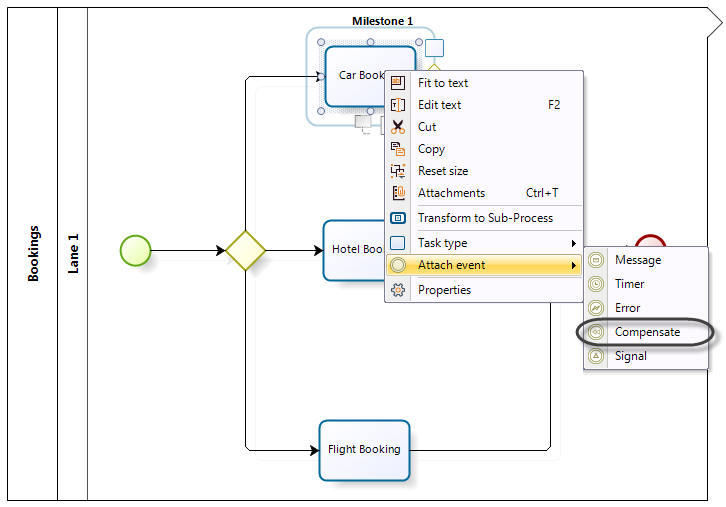Click the Timer event clock icon
Viewport: 726px width, 507px height.
[596, 284]
